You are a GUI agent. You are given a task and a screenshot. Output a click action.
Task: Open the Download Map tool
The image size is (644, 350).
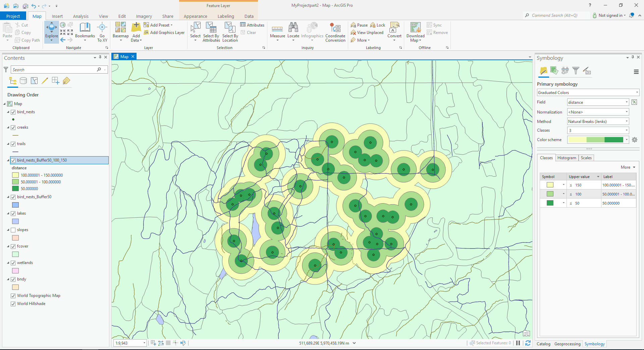click(x=415, y=32)
